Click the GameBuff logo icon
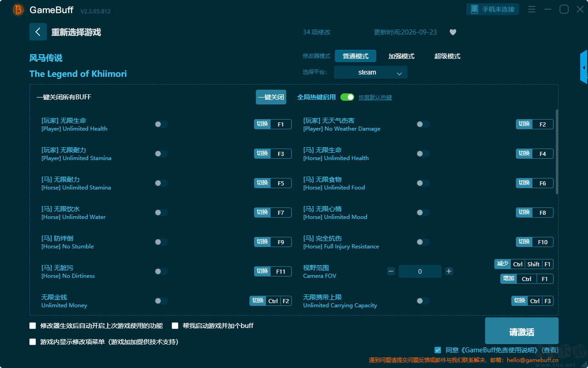588x368 pixels. click(x=18, y=10)
